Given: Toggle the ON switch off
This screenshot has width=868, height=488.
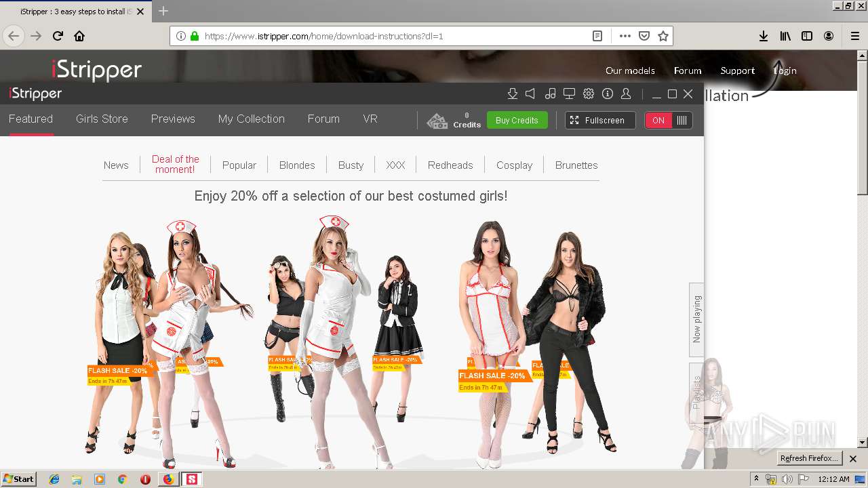Looking at the screenshot, I should tap(669, 120).
